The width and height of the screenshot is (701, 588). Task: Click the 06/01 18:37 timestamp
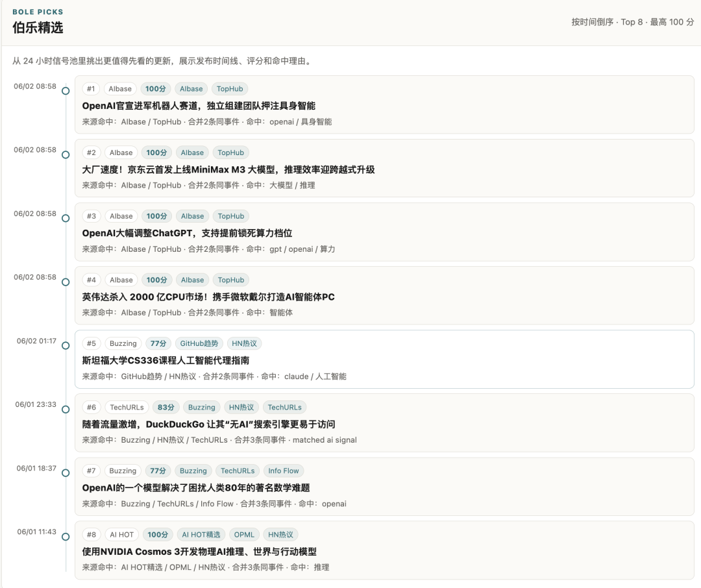pyautogui.click(x=36, y=469)
